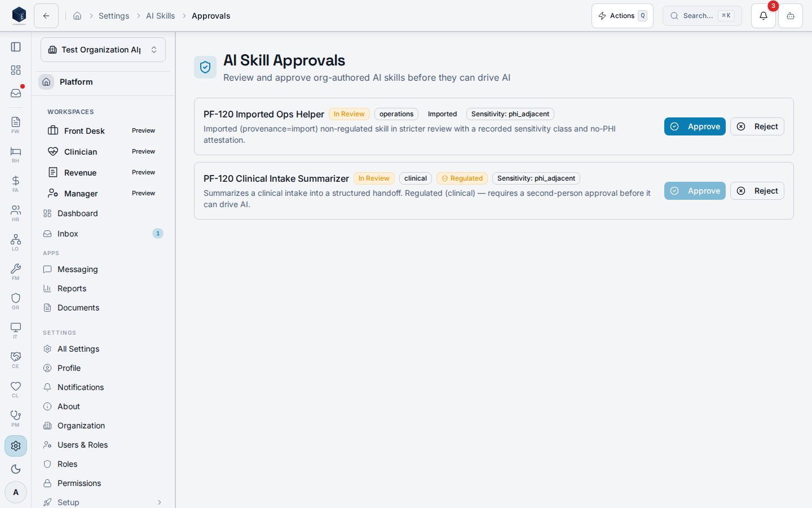812x508 pixels.
Task: Open notifications bell icon
Action: pos(764,16)
